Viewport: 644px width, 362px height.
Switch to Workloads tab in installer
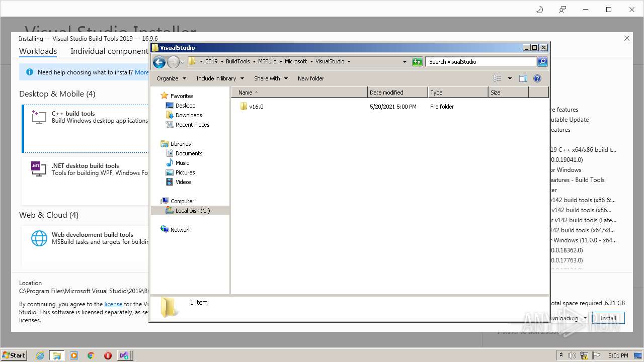click(38, 51)
